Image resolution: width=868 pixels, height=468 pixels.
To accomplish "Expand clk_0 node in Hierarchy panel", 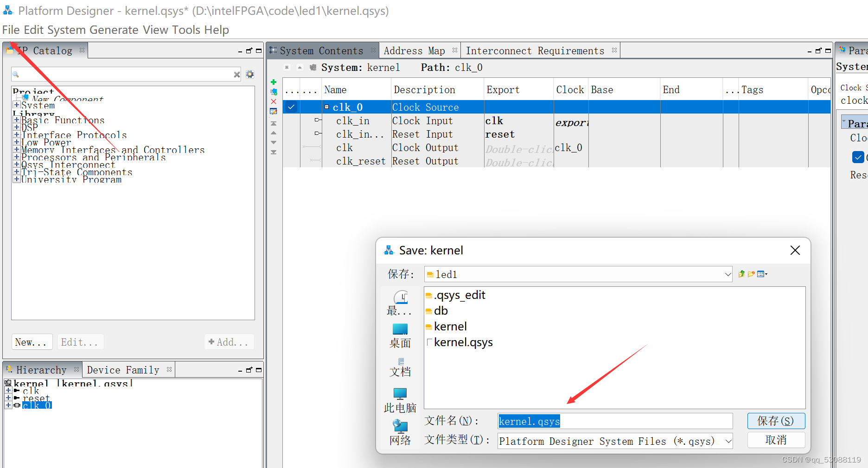I will [x=8, y=405].
